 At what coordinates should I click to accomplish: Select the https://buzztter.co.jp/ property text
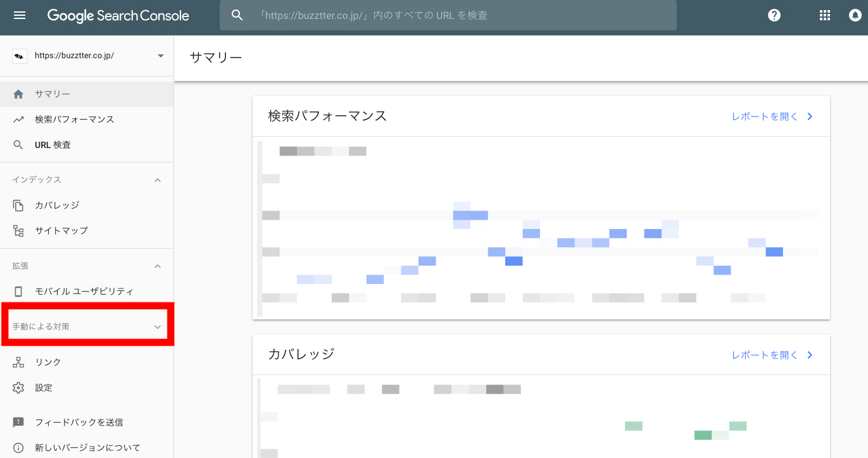pyautogui.click(x=75, y=56)
